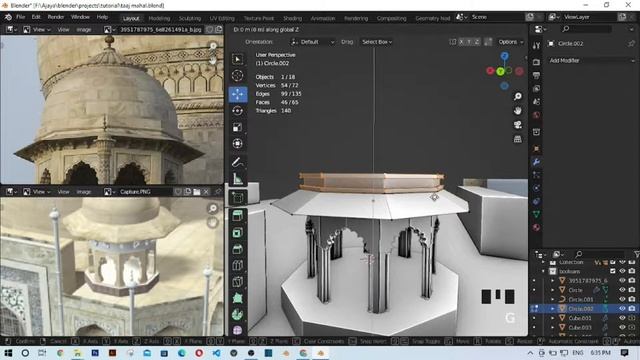This screenshot has height=360, width=640.
Task: Disable render camera icon for Circle.002
Action: [x=632, y=309]
